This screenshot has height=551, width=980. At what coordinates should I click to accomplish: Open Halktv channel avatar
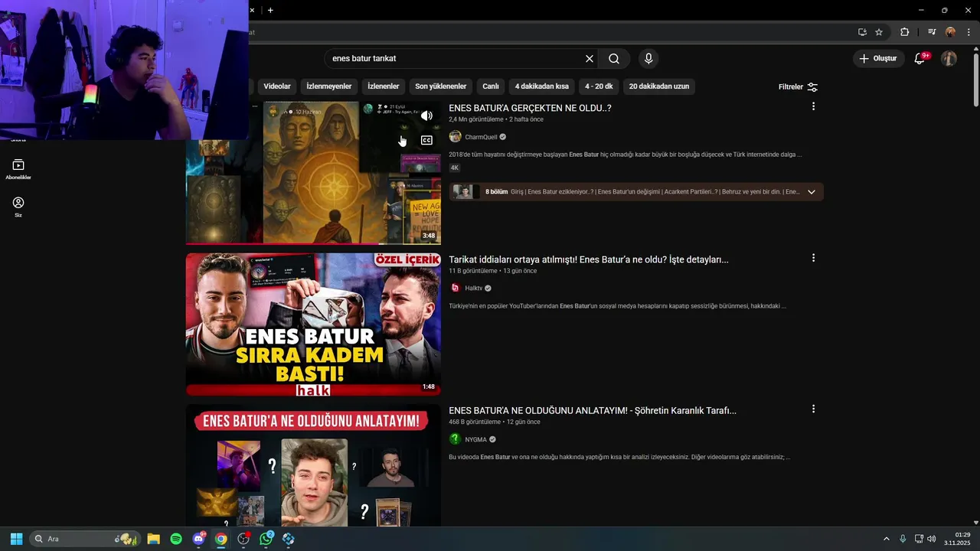click(x=455, y=288)
